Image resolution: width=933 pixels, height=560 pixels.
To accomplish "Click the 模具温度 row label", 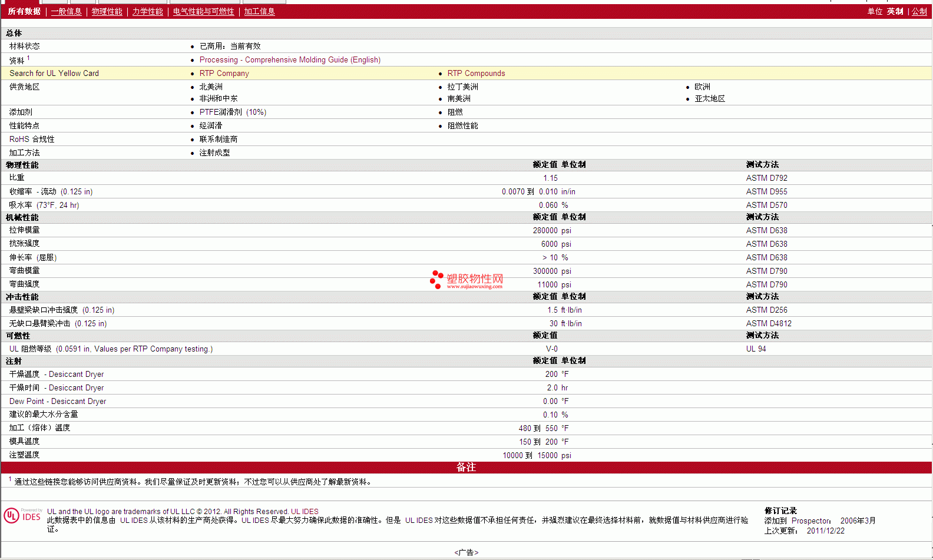I will click(24, 441).
